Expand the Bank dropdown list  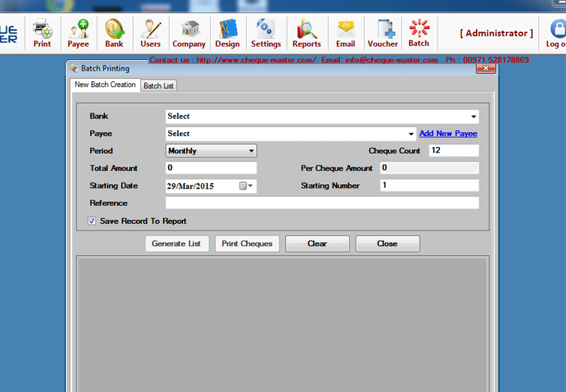[x=473, y=116]
